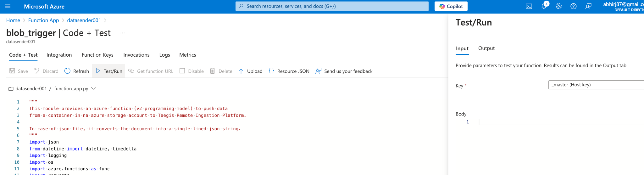
Task: Open Cloud Shell from the top bar
Action: (x=529, y=6)
